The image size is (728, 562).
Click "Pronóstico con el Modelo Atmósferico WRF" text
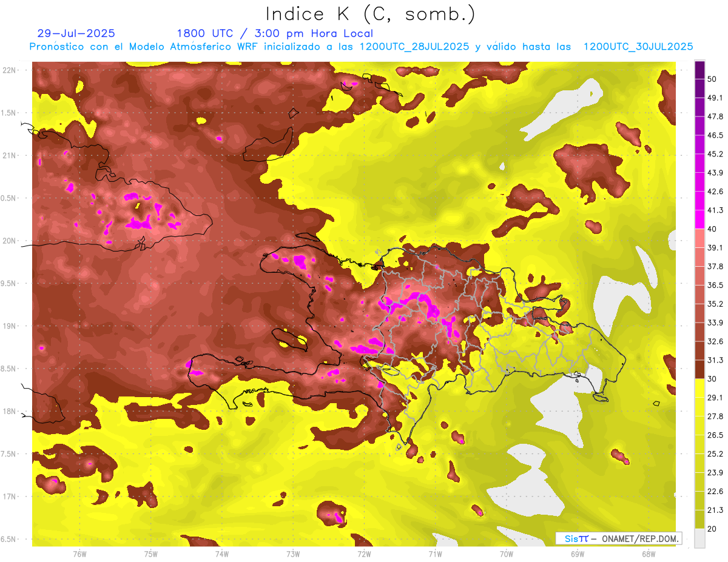pos(143,47)
